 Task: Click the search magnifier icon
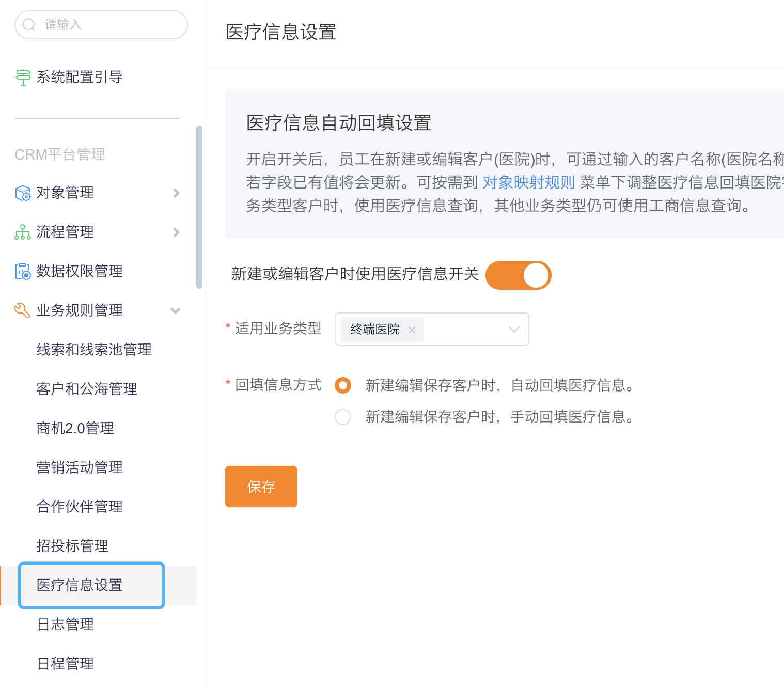point(29,25)
